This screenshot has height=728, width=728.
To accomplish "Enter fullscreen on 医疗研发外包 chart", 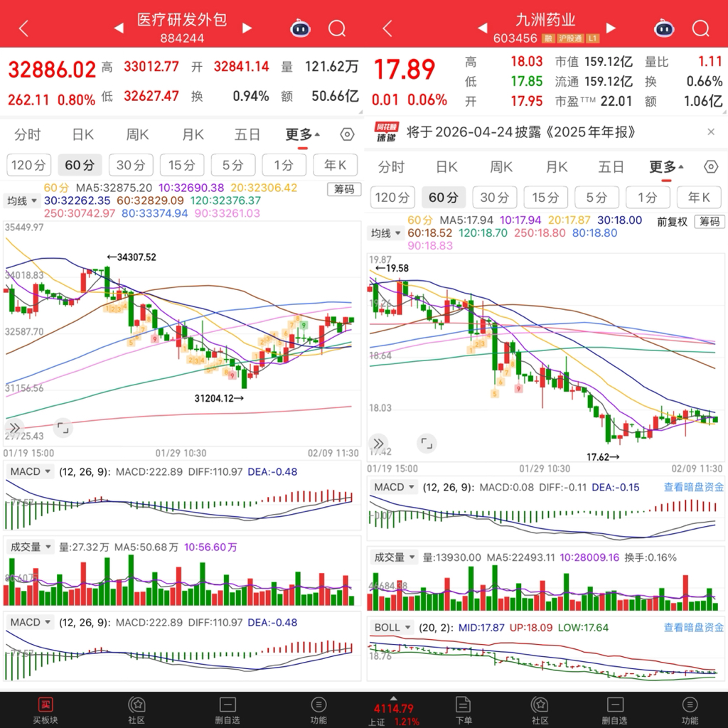I will (x=63, y=427).
